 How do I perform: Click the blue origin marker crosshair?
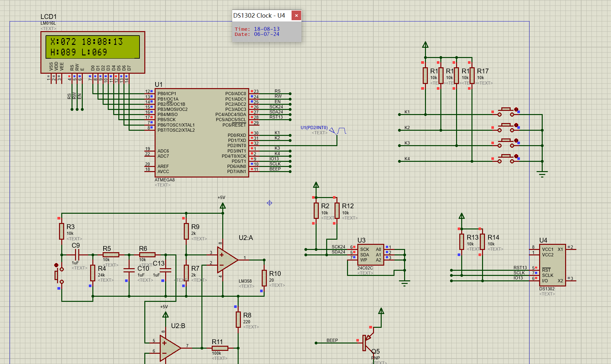point(269,203)
